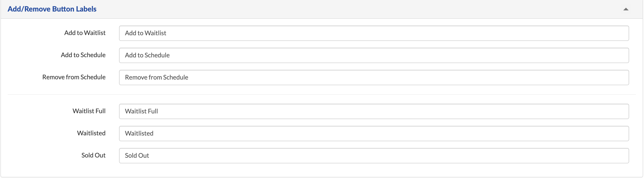Place cursor on 'Out' word inside last field
Image resolution: width=644 pixels, height=183 pixels.
[x=143, y=156]
